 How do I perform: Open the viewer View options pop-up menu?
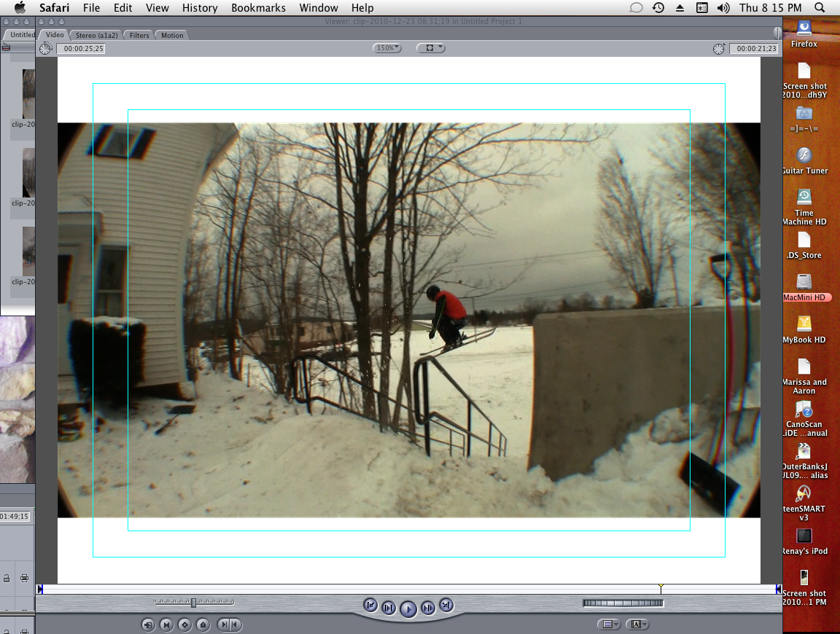(x=430, y=48)
